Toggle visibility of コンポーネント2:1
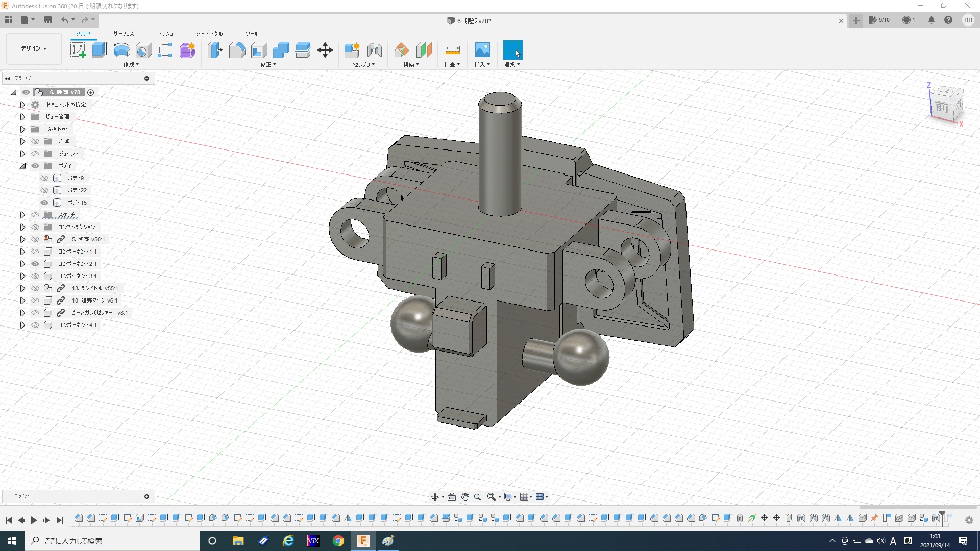The image size is (980, 551). [x=35, y=264]
